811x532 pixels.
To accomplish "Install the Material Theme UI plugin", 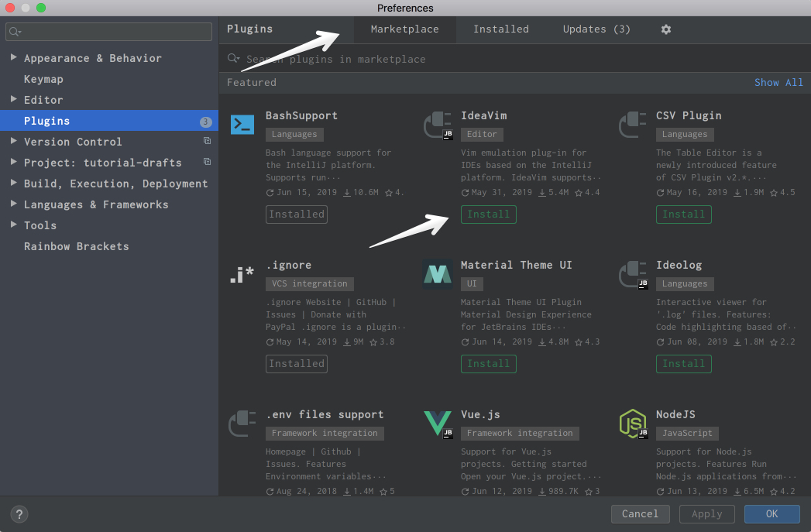I will 488,363.
